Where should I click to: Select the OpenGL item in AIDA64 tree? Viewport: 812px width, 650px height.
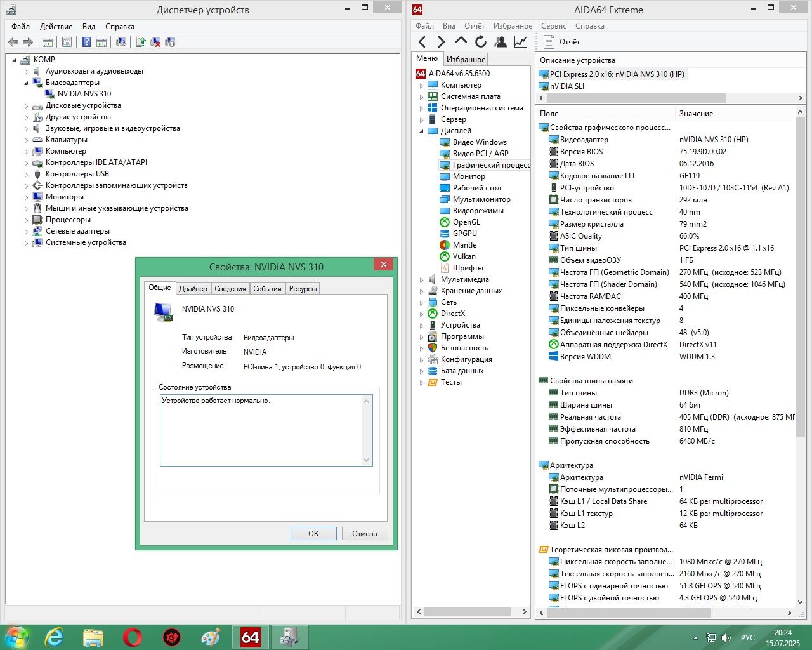pos(466,222)
